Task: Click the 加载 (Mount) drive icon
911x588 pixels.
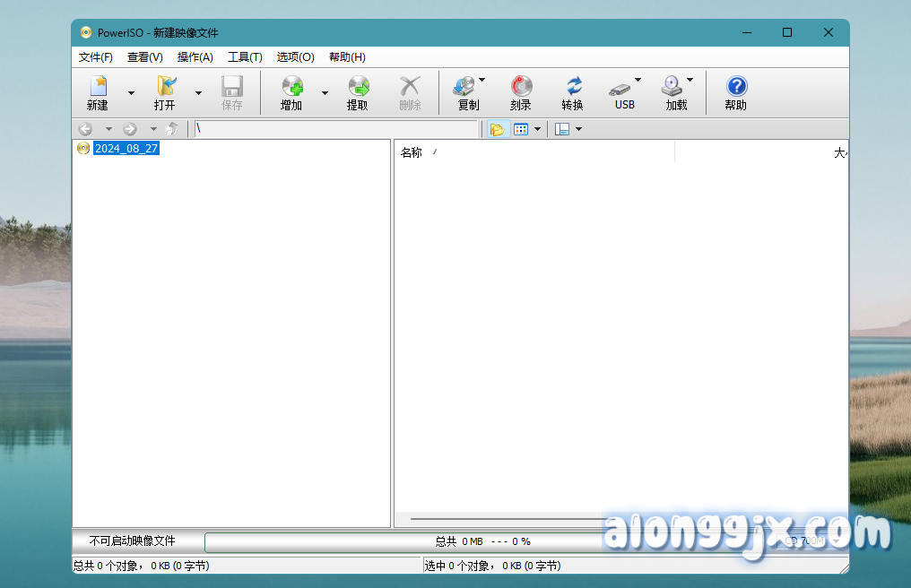Action: [672, 87]
